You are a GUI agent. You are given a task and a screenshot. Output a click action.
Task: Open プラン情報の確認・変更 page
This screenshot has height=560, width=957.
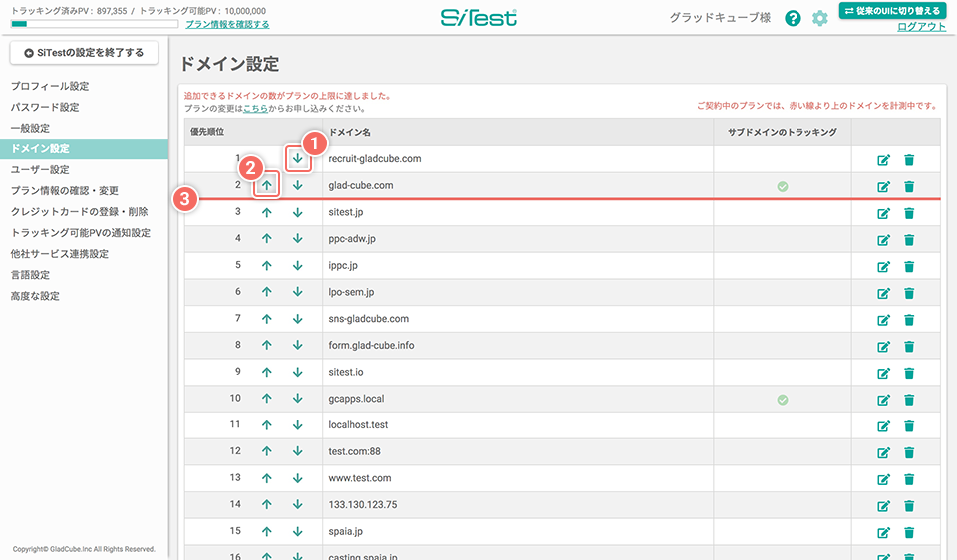[x=65, y=191]
